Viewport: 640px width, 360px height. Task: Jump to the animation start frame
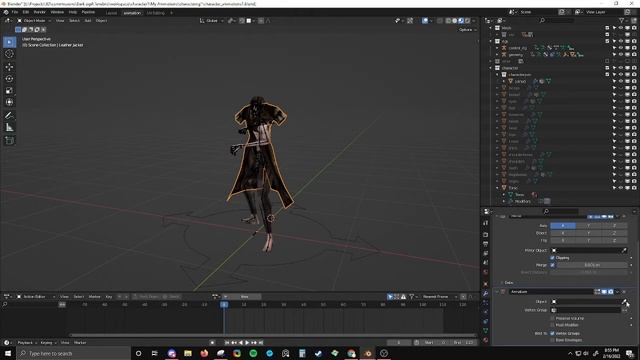coord(227,343)
